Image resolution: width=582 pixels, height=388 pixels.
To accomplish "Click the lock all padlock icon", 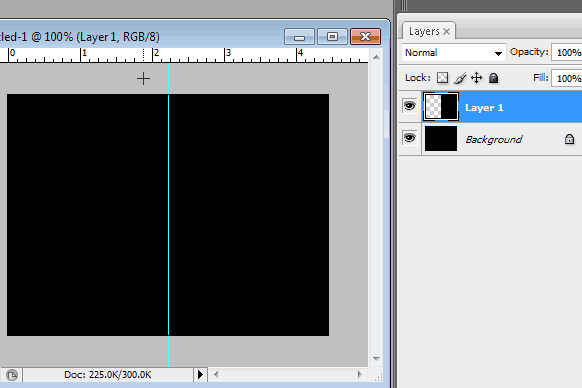I will point(494,78).
